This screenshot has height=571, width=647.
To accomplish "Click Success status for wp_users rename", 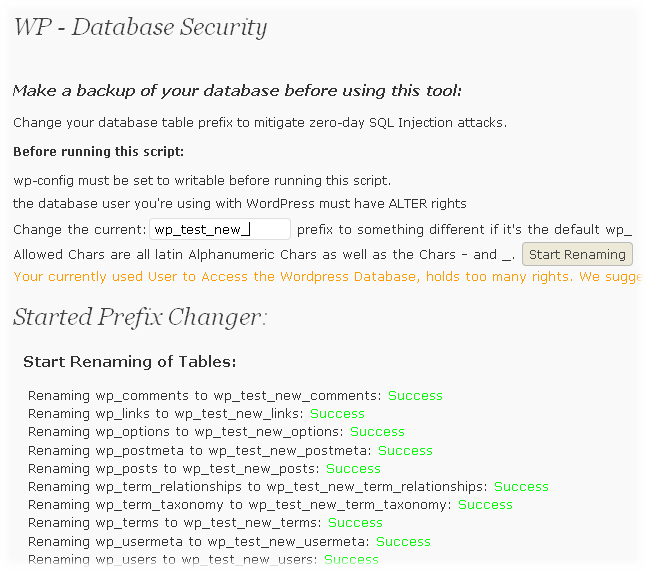I will 351,560.
